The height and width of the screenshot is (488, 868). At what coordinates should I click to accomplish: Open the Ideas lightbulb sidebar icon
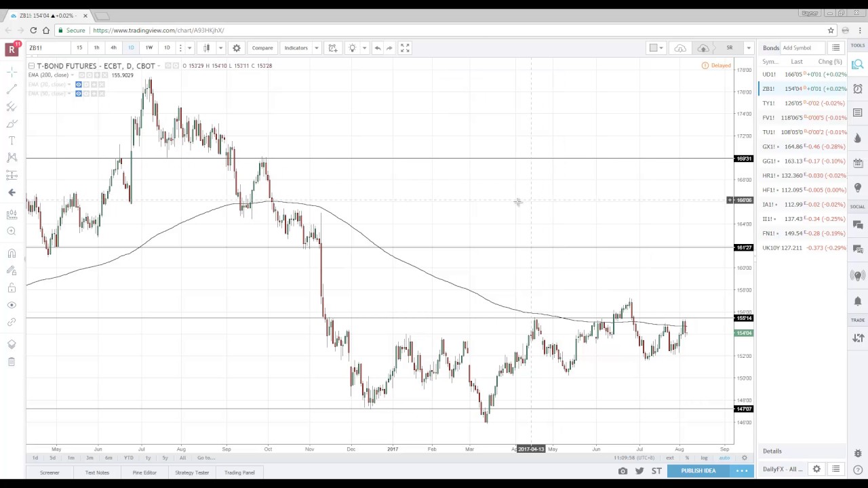pos(858,188)
